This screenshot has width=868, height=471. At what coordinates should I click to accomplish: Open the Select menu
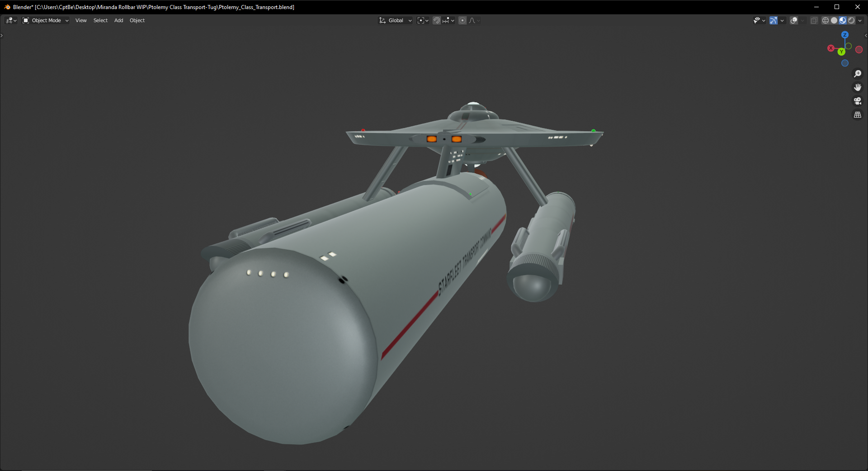[x=100, y=20]
